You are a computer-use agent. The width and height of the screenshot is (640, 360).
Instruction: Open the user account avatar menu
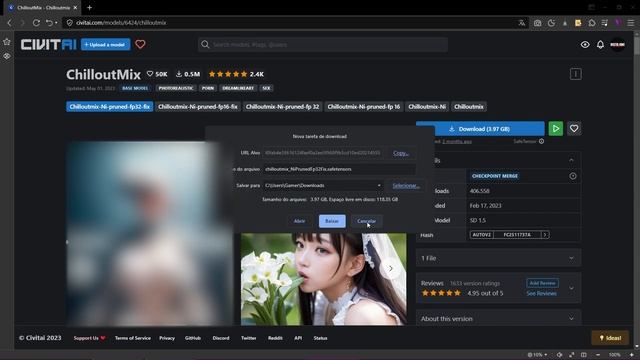(618, 44)
